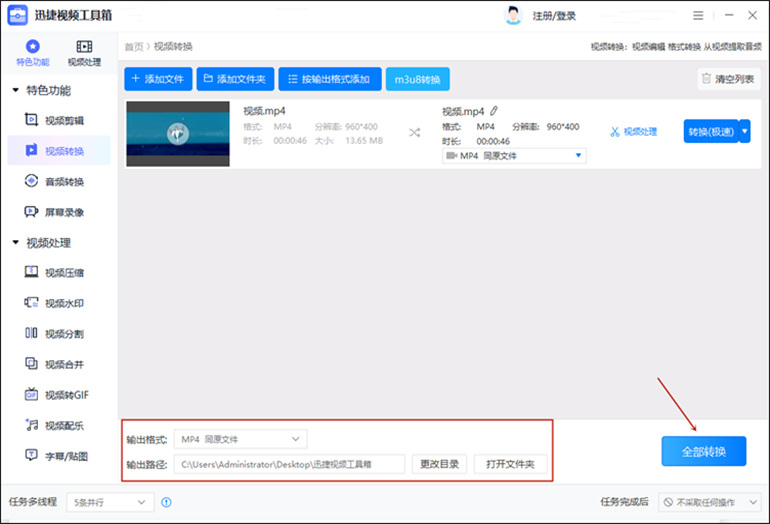Click the info icon beside 5条并行
The width and height of the screenshot is (770, 524).
click(x=166, y=502)
